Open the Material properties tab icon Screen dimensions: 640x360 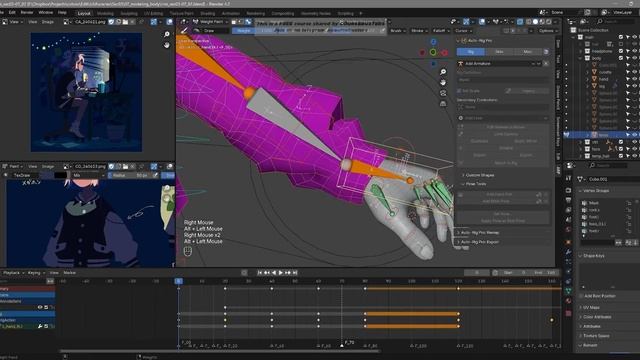(x=568, y=301)
